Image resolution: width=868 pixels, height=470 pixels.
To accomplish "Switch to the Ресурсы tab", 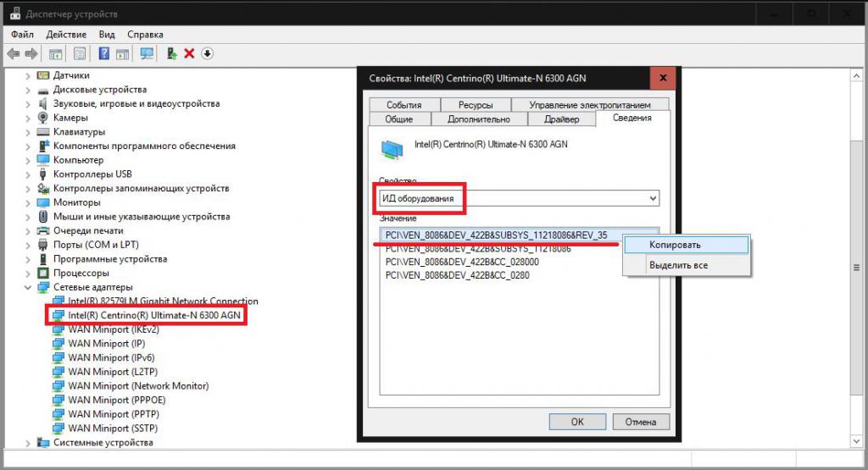I will (x=476, y=104).
